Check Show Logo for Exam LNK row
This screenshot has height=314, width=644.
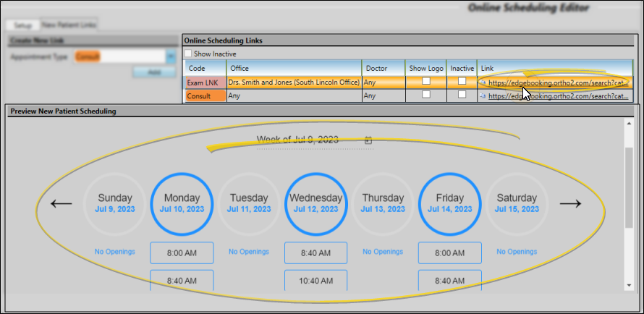tap(426, 82)
